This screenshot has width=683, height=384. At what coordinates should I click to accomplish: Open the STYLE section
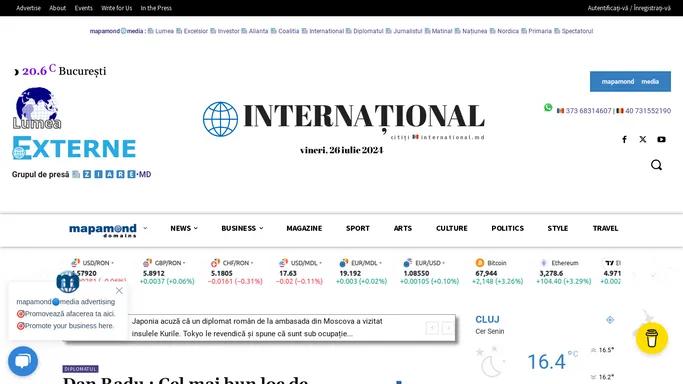click(558, 228)
